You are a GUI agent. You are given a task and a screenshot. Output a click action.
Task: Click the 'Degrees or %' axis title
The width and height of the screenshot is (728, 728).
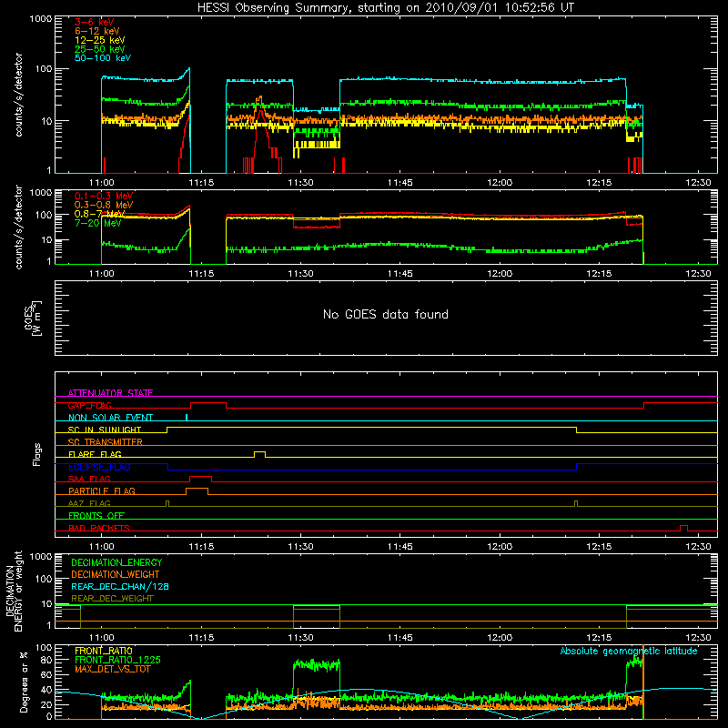pos(24,682)
